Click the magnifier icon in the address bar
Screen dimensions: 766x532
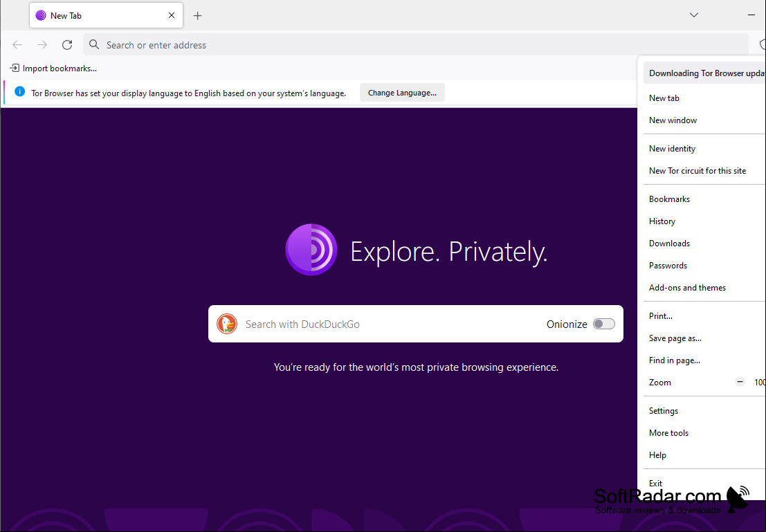tap(94, 45)
